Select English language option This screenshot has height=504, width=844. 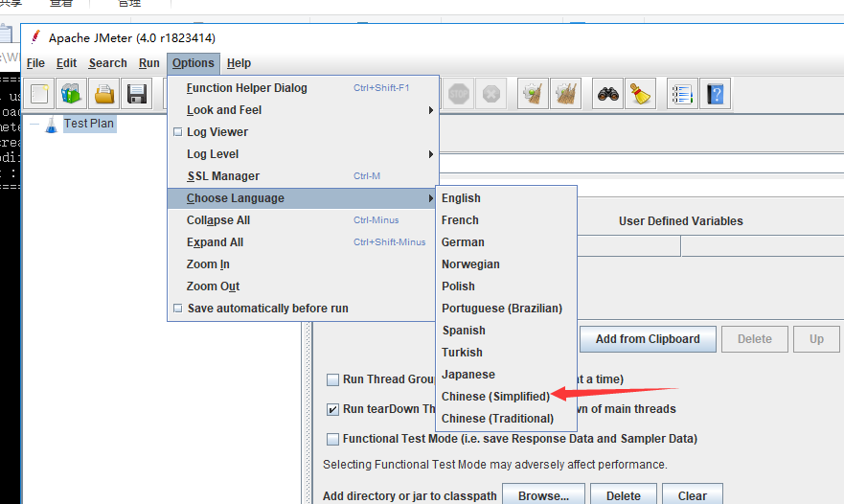(506, 198)
